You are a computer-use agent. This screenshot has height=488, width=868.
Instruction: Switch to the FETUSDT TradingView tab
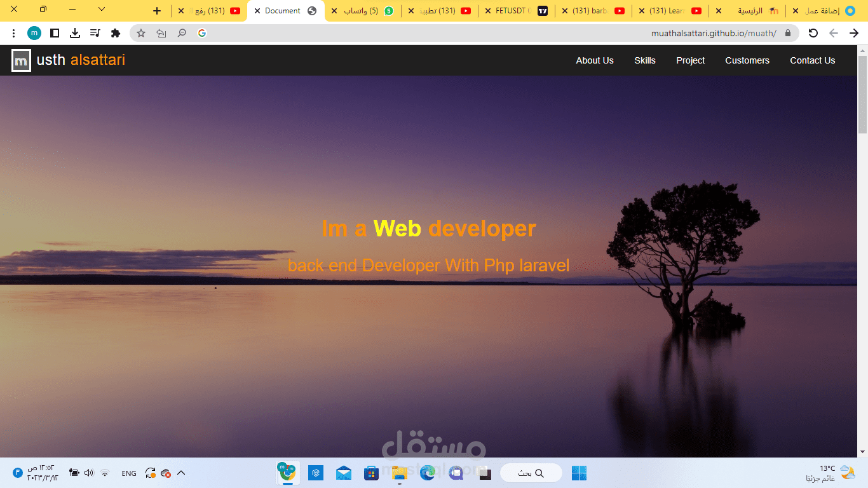(x=517, y=11)
